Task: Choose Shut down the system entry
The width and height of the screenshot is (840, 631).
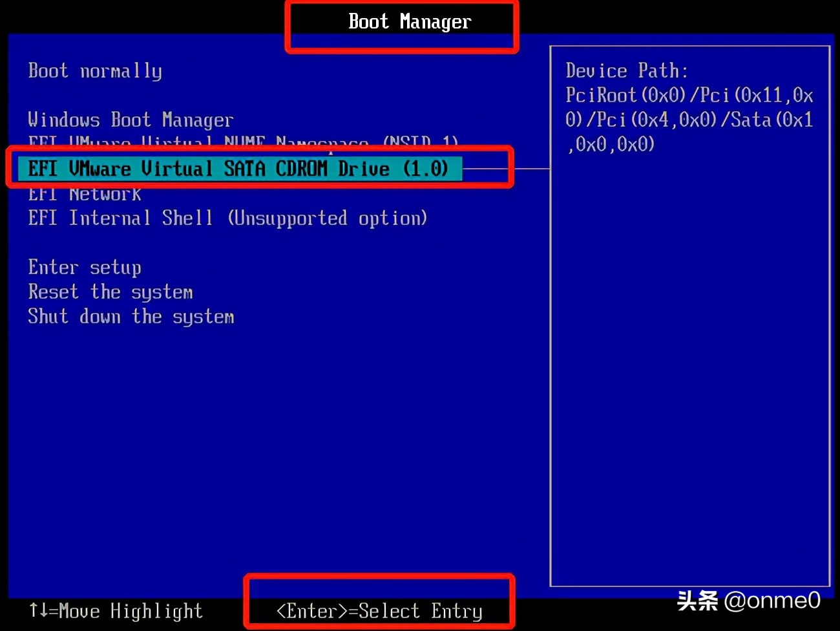Action: click(131, 317)
